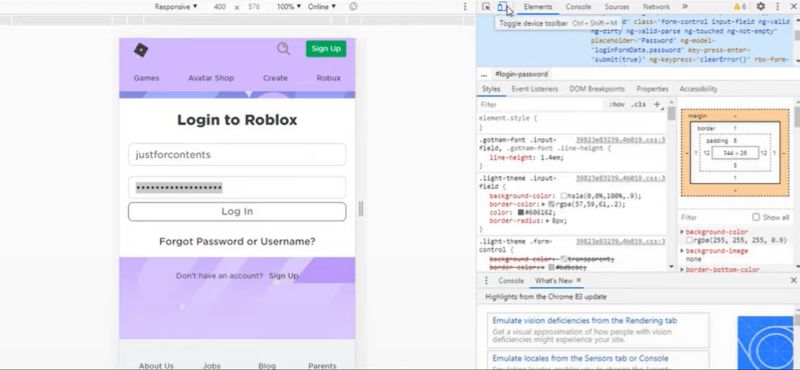The width and height of the screenshot is (800, 370).
Task: Click the rotate device orientation icon
Action: [353, 7]
